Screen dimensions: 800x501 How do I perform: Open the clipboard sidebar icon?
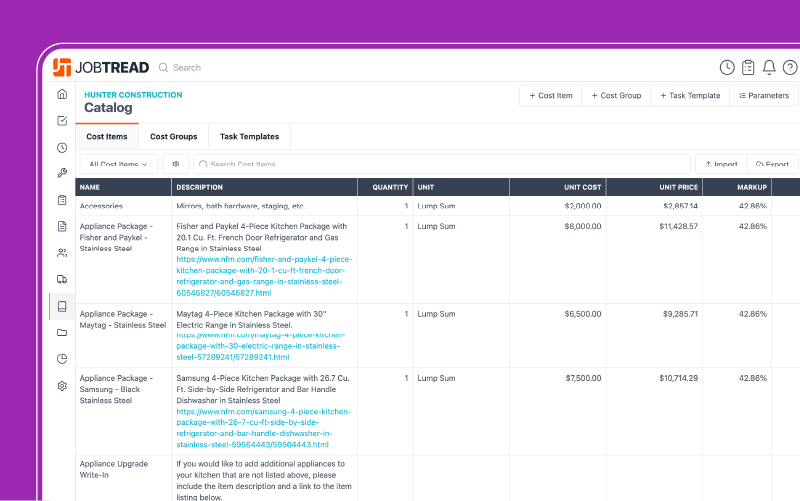pos(62,200)
